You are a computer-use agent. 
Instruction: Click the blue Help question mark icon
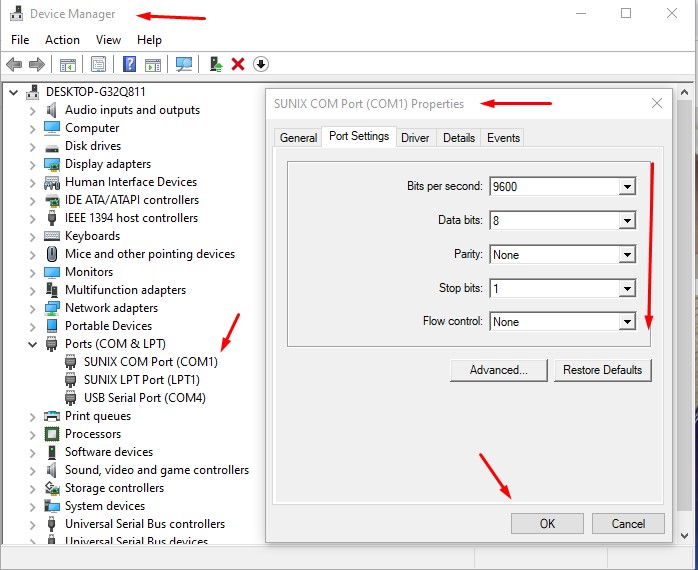pos(129,65)
